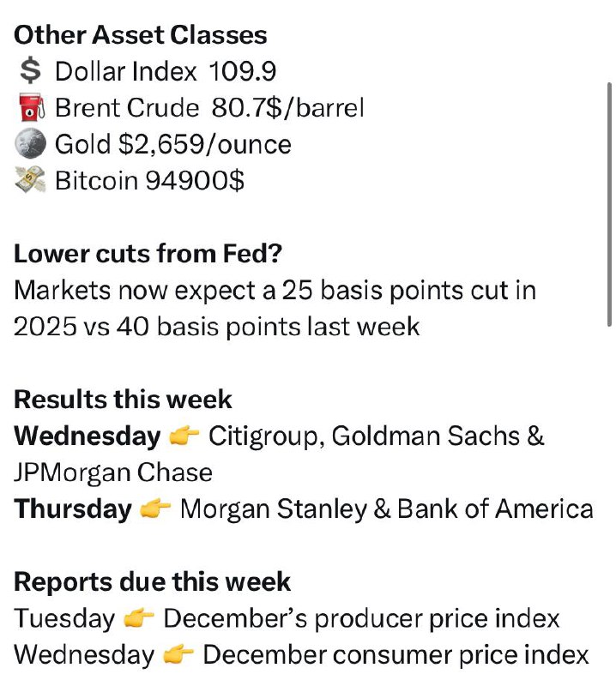The width and height of the screenshot is (616, 686).
Task: Click the flying money emoji beside Bitcoin
Action: 30,179
